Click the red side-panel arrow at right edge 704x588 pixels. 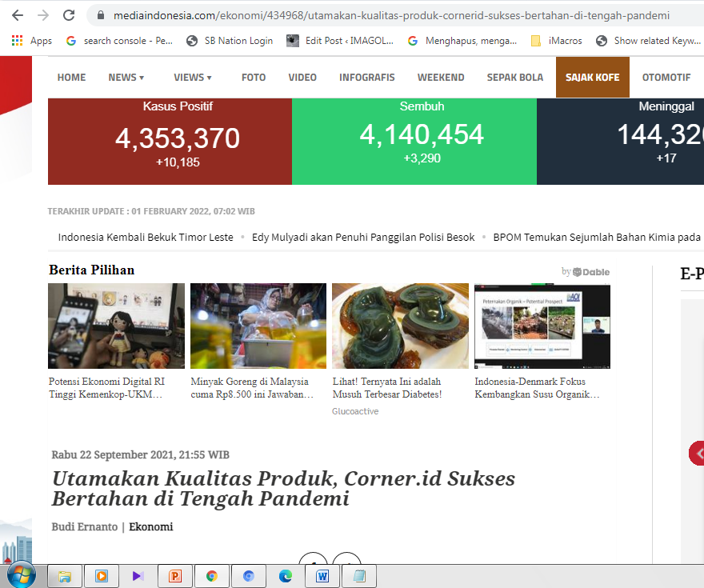coord(698,454)
